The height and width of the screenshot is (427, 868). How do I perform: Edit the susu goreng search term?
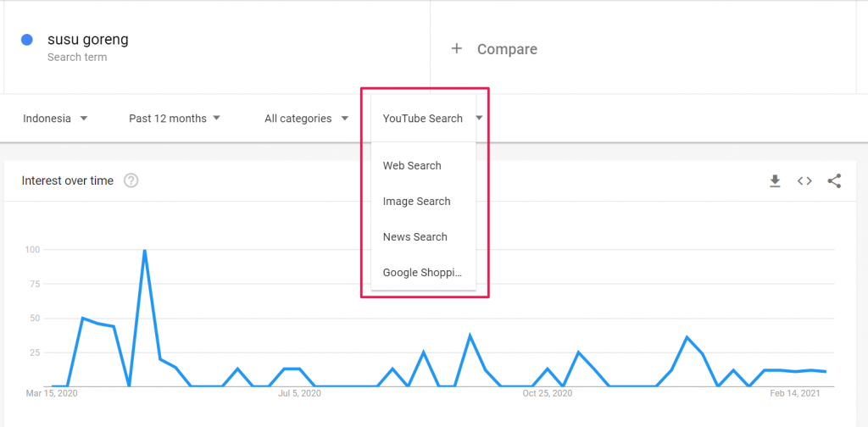tap(88, 40)
